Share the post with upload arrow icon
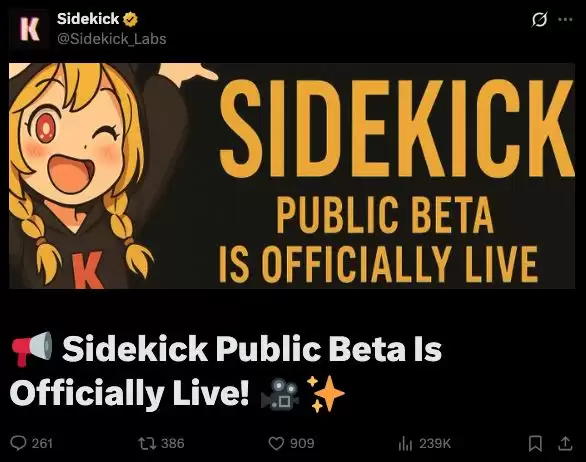The image size is (586, 462). tap(565, 443)
